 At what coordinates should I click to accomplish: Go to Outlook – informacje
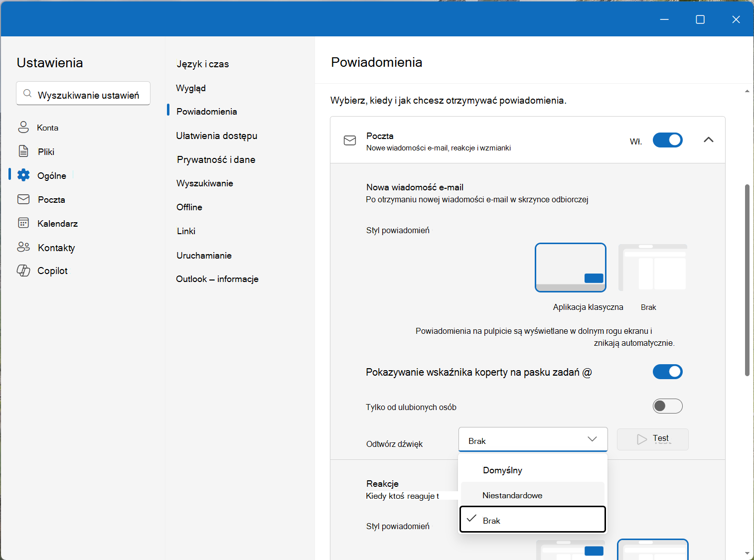coord(217,279)
